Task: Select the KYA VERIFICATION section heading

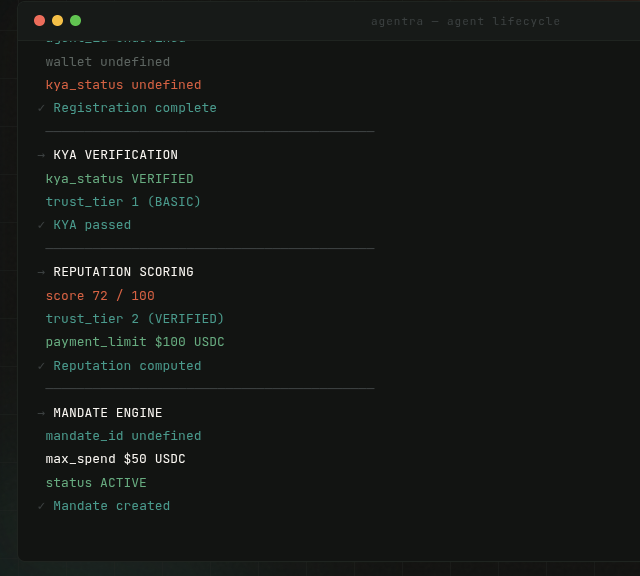Action: (x=115, y=155)
